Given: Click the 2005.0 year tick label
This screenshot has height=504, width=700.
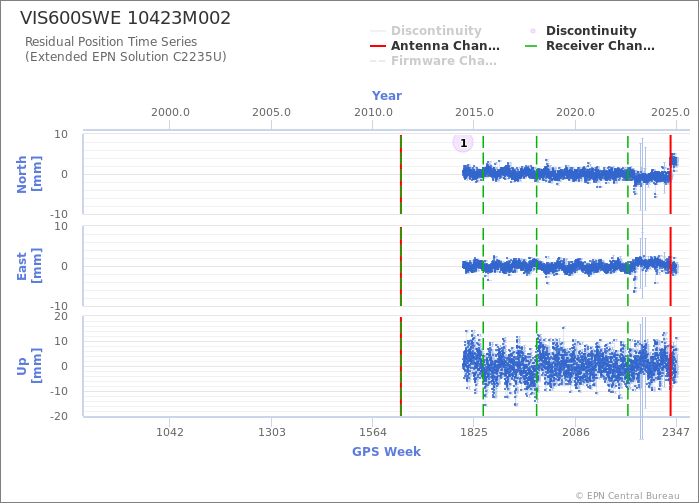Looking at the screenshot, I should coord(271,112).
